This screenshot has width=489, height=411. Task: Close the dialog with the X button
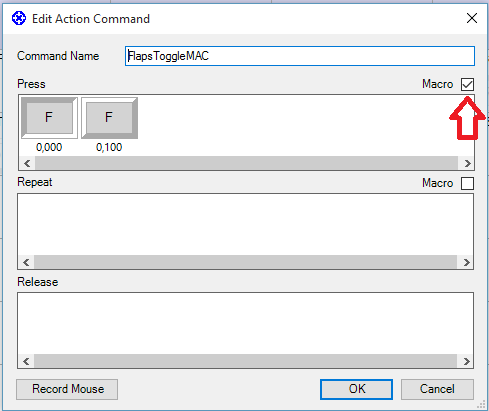472,18
